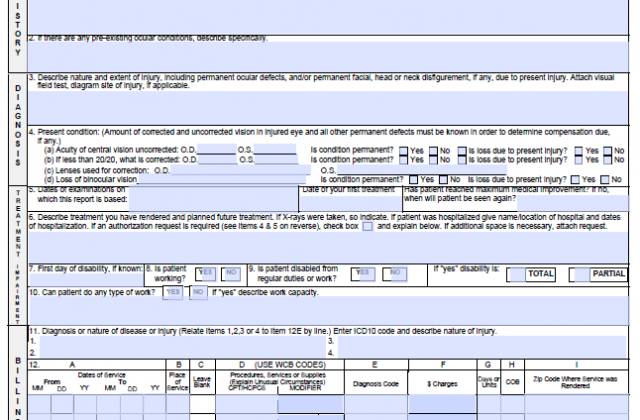Click the item 6 treatment description text area
The image size is (640, 420).
pyautogui.click(x=328, y=247)
